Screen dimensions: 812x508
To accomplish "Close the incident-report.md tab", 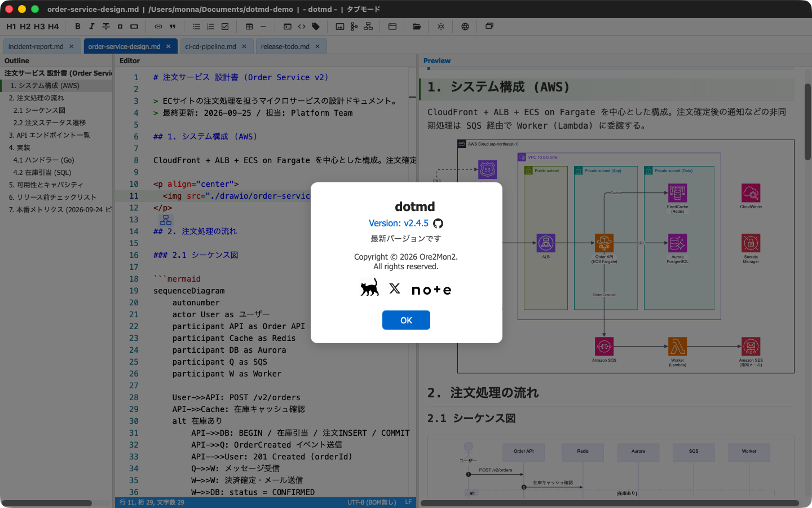I will [72, 46].
